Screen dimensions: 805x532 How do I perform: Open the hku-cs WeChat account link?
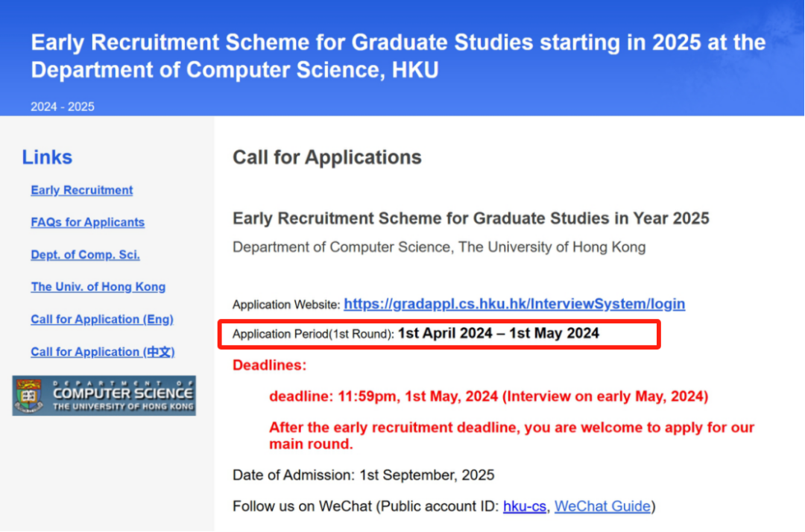524,507
